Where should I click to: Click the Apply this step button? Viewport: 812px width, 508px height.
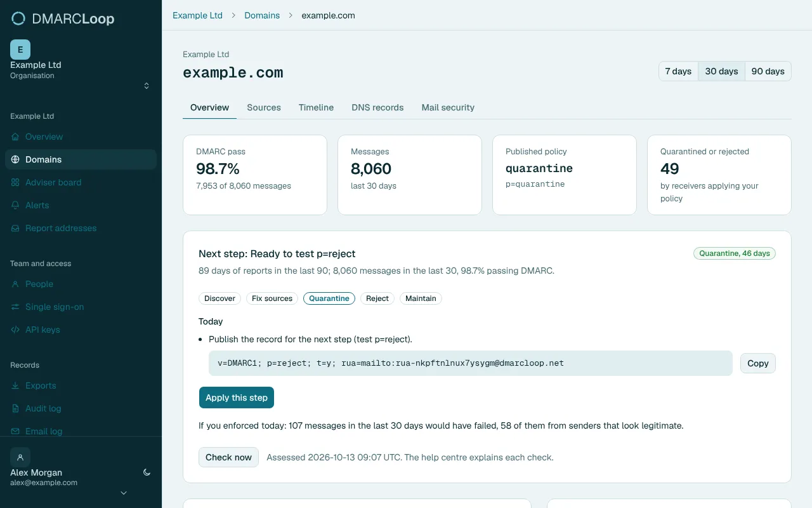(237, 398)
